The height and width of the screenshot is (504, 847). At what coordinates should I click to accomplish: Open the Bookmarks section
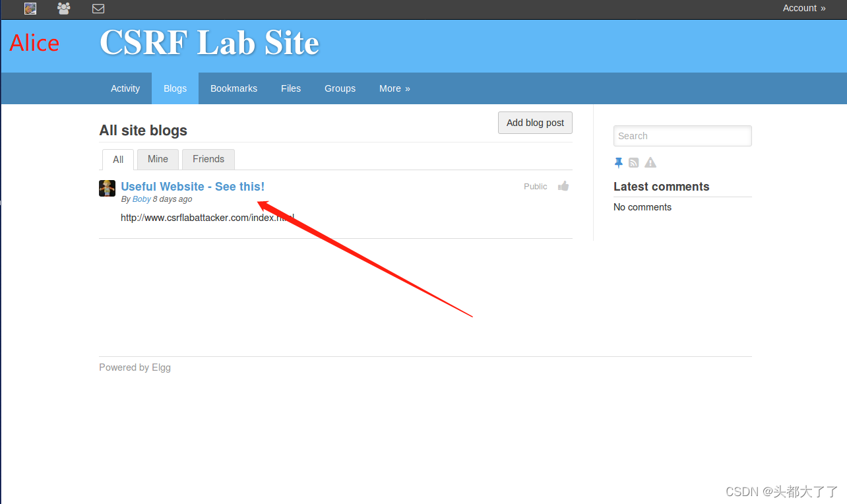point(234,88)
